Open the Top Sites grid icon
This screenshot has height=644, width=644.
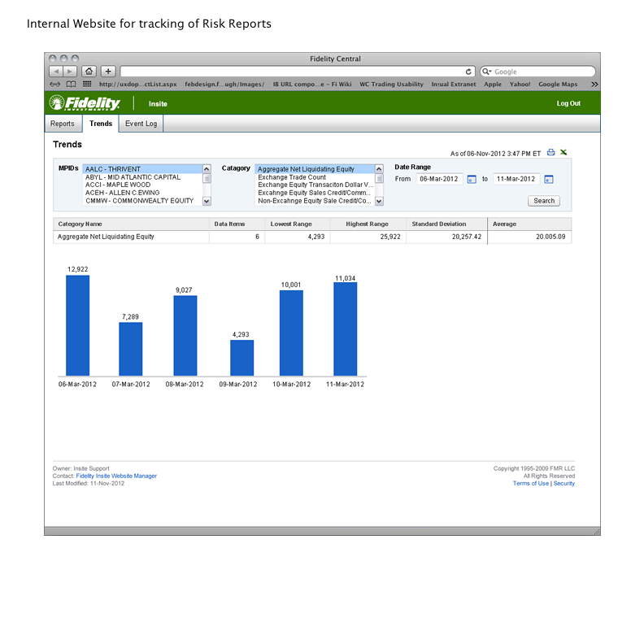[87, 84]
